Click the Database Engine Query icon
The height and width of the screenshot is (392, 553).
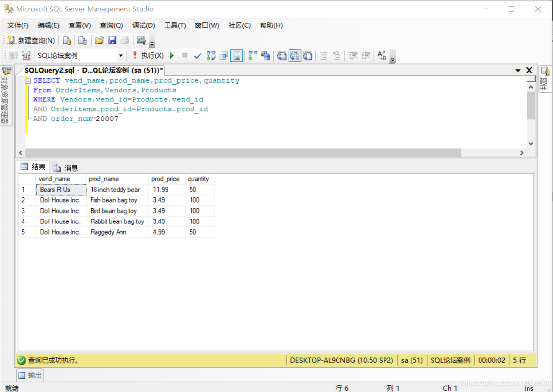pyautogui.click(x=67, y=40)
